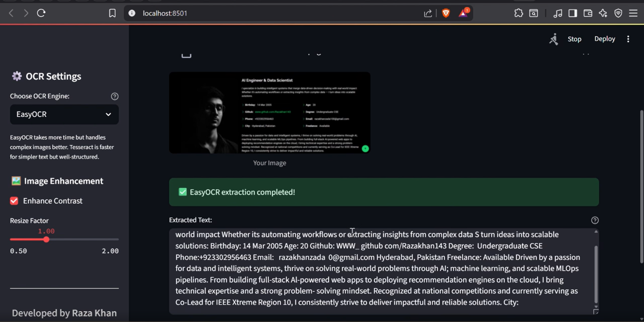Click the uploaded image thumbnail preview
This screenshot has width=644, height=322.
[269, 112]
